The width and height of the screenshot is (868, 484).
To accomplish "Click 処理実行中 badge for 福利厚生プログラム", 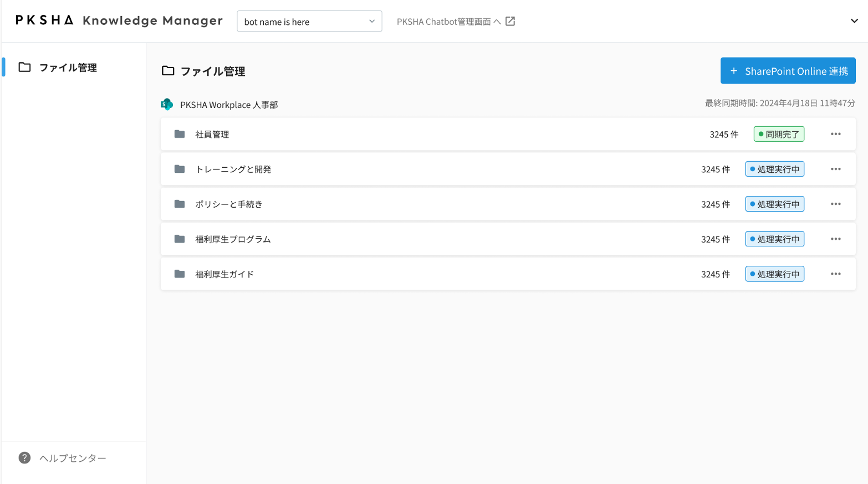I will tap(775, 239).
